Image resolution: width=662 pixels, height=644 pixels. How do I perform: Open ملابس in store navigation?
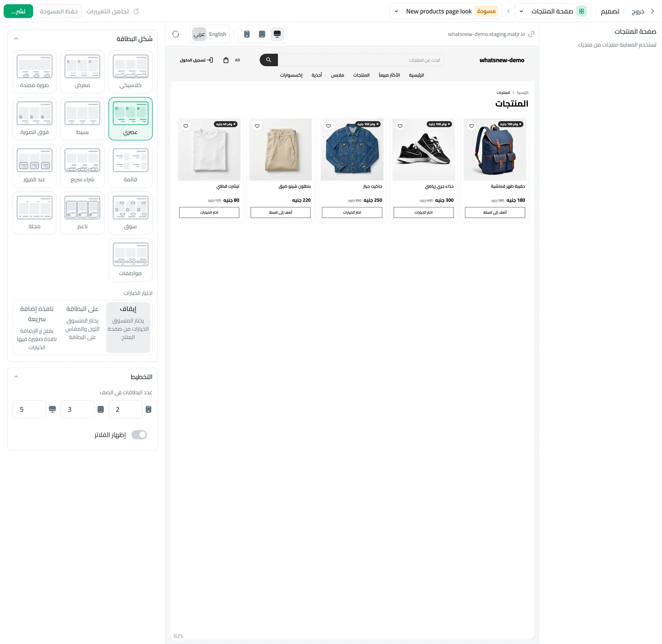point(338,75)
